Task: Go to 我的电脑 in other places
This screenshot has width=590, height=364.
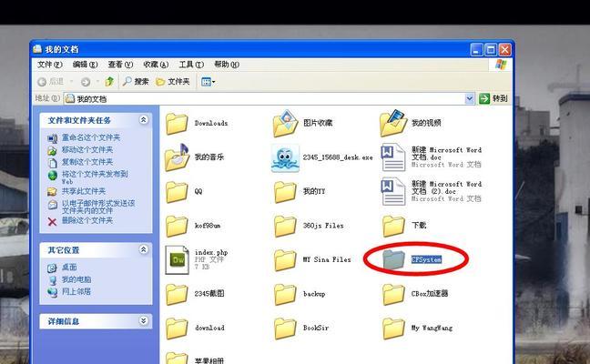Action: tap(76, 279)
